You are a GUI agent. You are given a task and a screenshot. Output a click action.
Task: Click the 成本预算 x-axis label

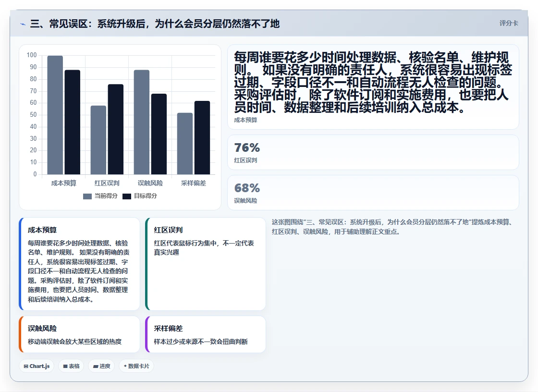point(63,184)
